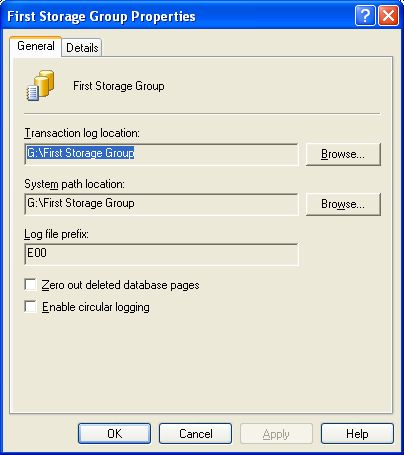The image size is (404, 455).
Task: Click the Log file prefix label
Action: [x=56, y=234]
